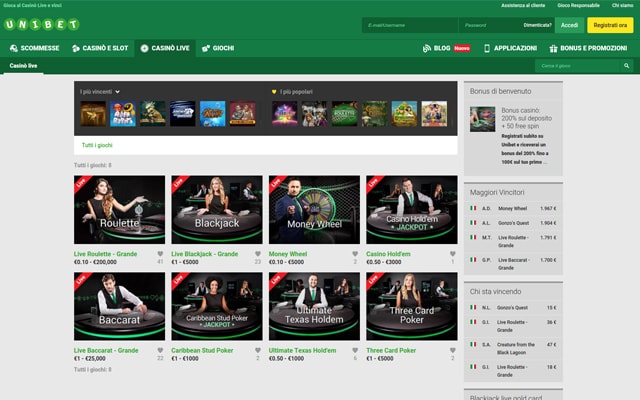Open fifth game icon under I più popolari
This screenshot has height=400, width=640.
[404, 113]
